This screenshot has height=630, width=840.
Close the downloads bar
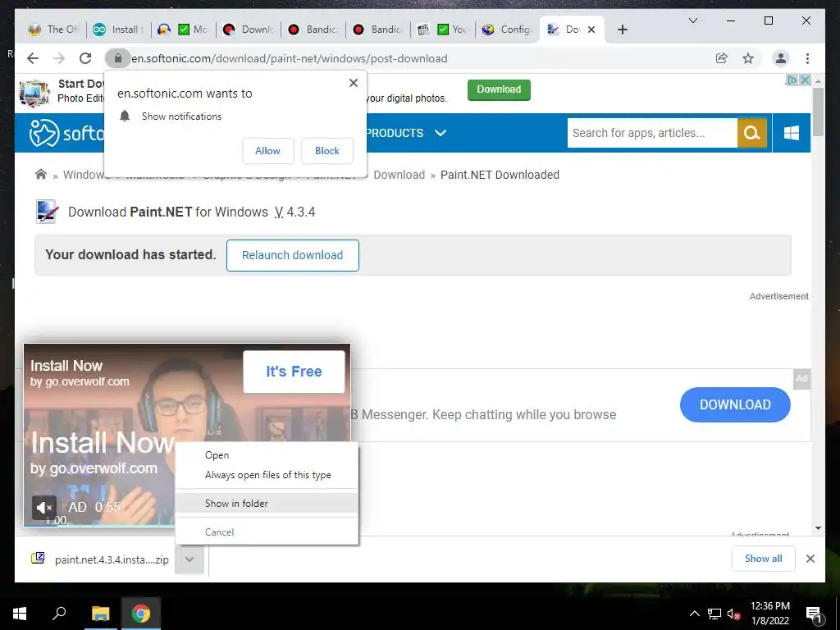[810, 559]
